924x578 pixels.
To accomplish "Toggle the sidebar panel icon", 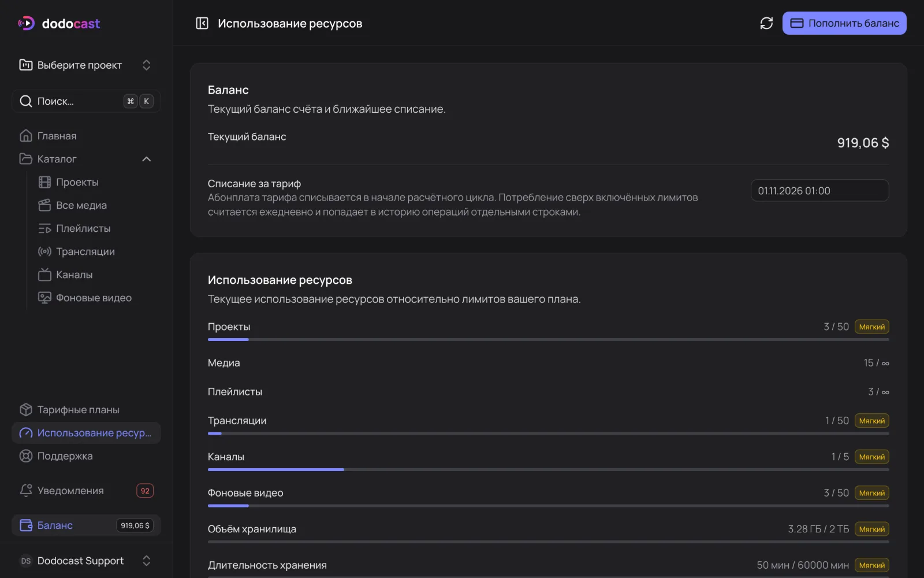I will tap(202, 23).
